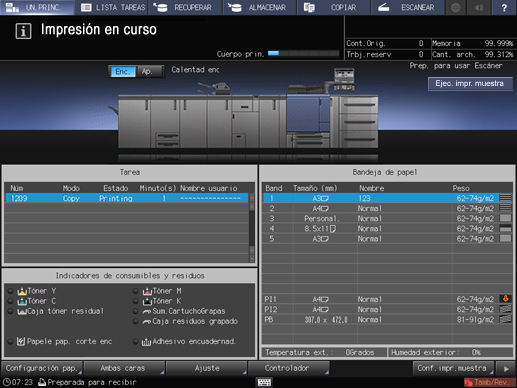Click Adhesivo encuadernad. indicator light
The image size is (517, 388).
tap(136, 341)
